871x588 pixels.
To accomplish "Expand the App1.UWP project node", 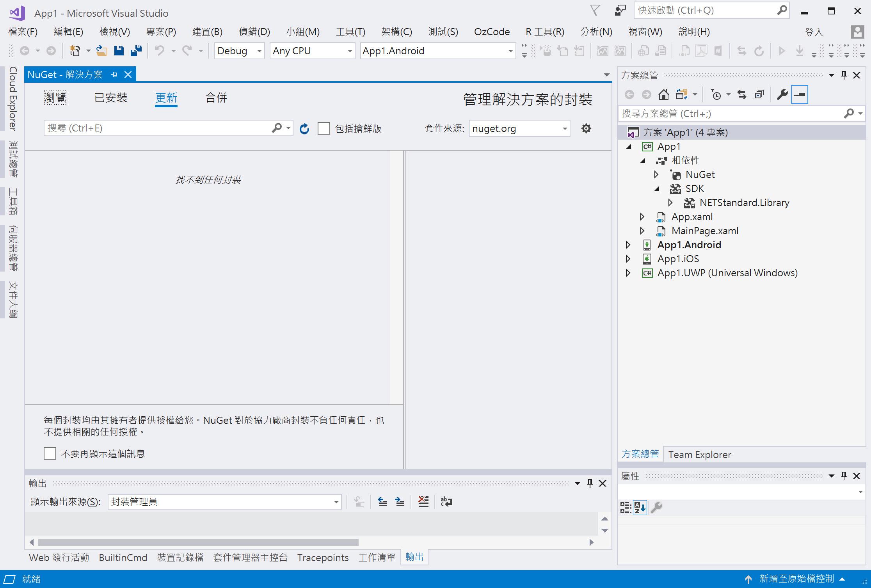I will pos(628,273).
